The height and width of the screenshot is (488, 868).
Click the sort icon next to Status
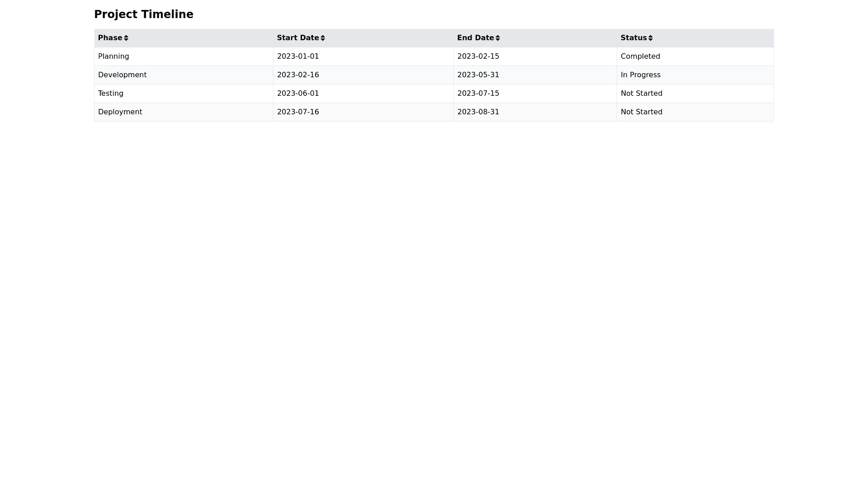pos(651,38)
